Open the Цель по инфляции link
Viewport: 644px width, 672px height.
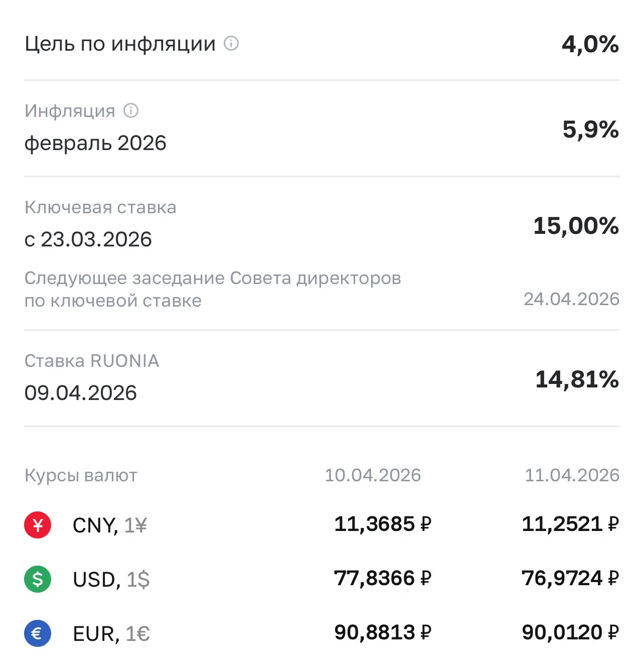point(120,44)
